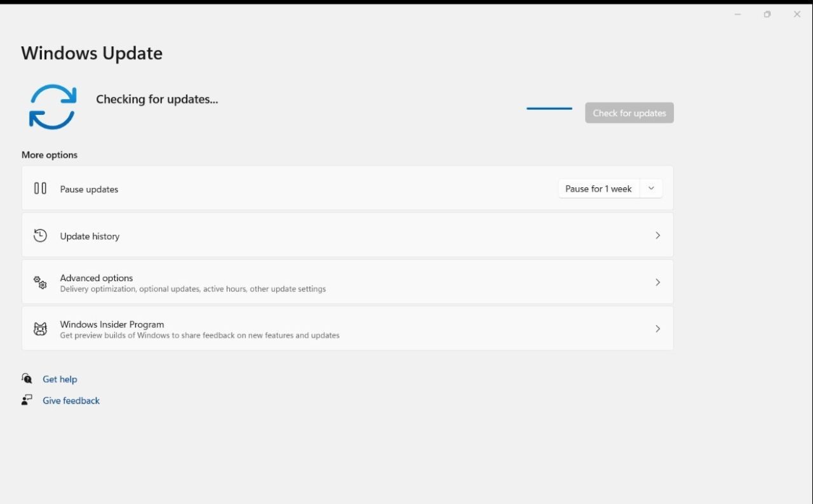This screenshot has height=504, width=813.
Task: Open the Give feedback link
Action: coord(71,401)
